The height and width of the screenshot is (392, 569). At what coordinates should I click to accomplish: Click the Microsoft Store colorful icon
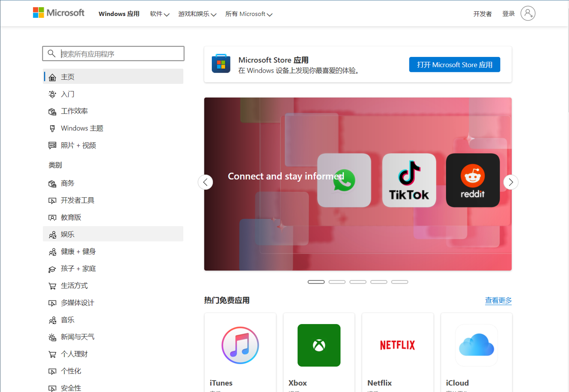pos(221,63)
